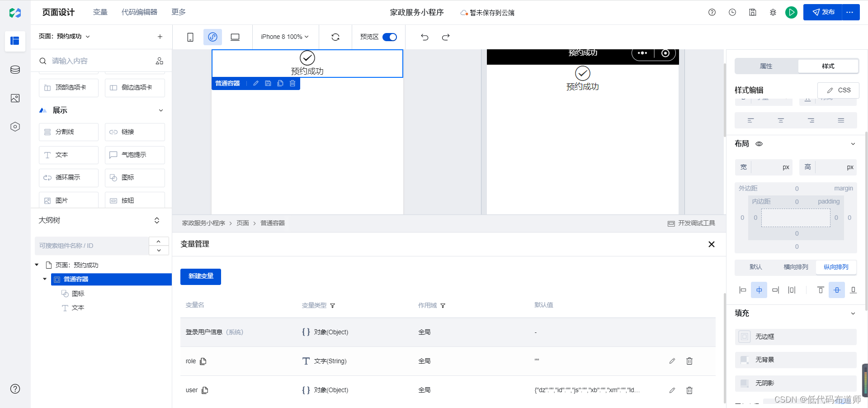868x408 pixels.
Task: Collapse the 大纲树 outline panel
Action: 157,220
